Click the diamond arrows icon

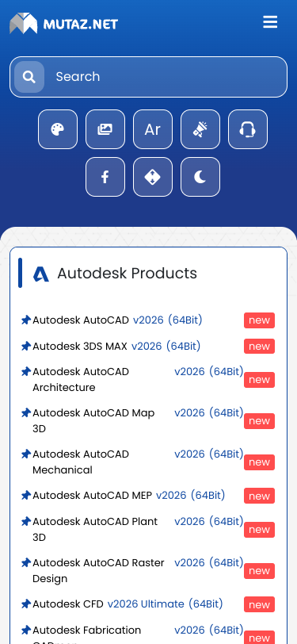153,177
